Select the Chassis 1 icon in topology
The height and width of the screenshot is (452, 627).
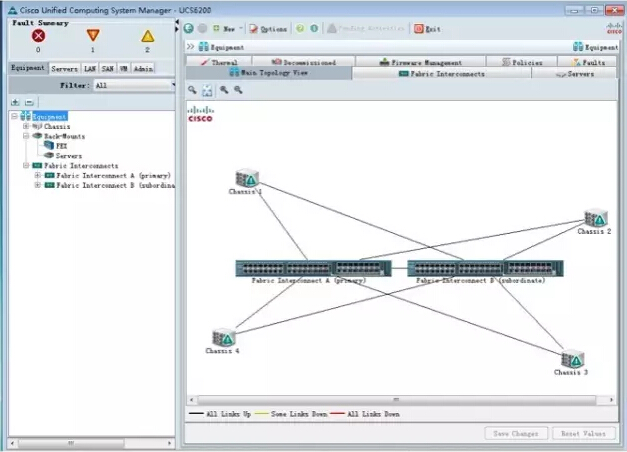click(x=246, y=178)
